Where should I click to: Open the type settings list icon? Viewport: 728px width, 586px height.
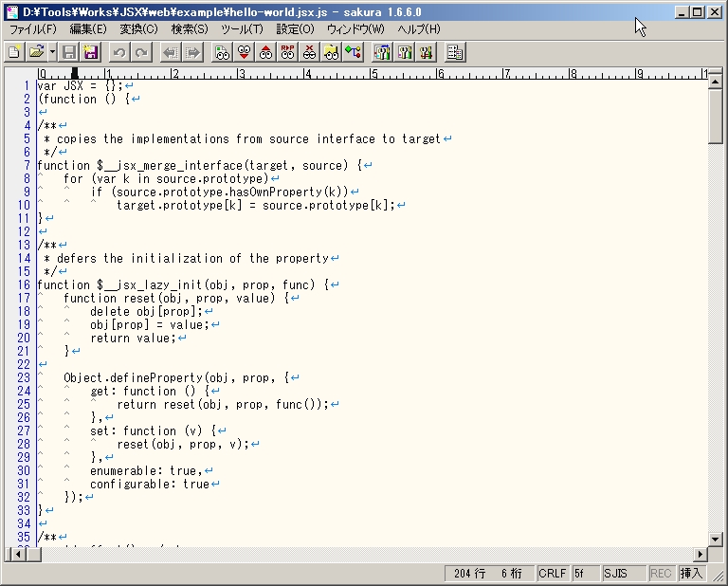click(382, 52)
